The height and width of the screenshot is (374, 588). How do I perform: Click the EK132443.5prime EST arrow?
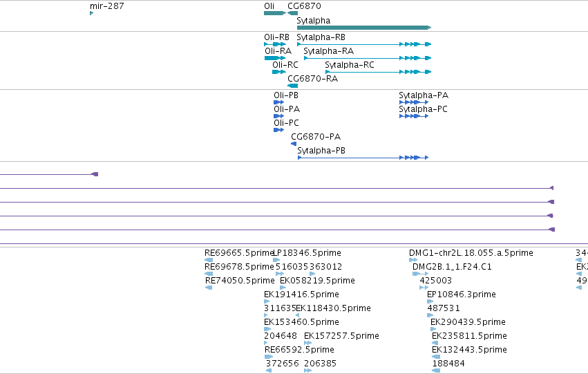pos(436,357)
